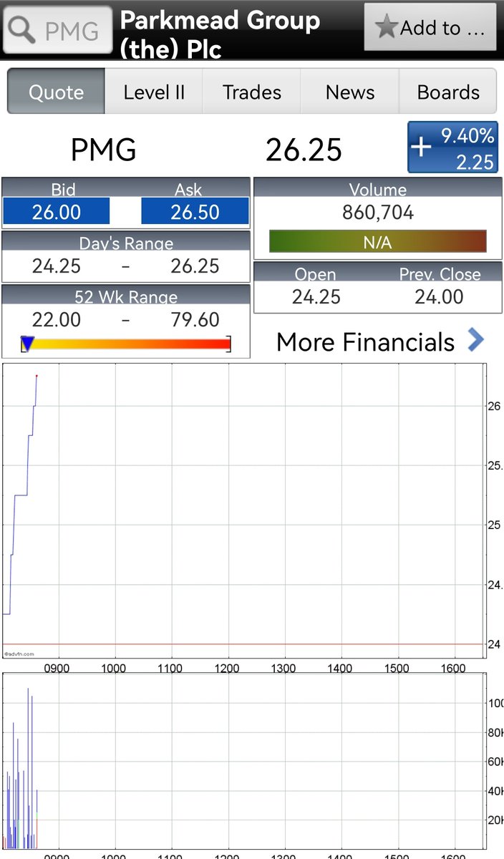Click the last price 26.25
The image size is (504, 859).
click(x=304, y=150)
